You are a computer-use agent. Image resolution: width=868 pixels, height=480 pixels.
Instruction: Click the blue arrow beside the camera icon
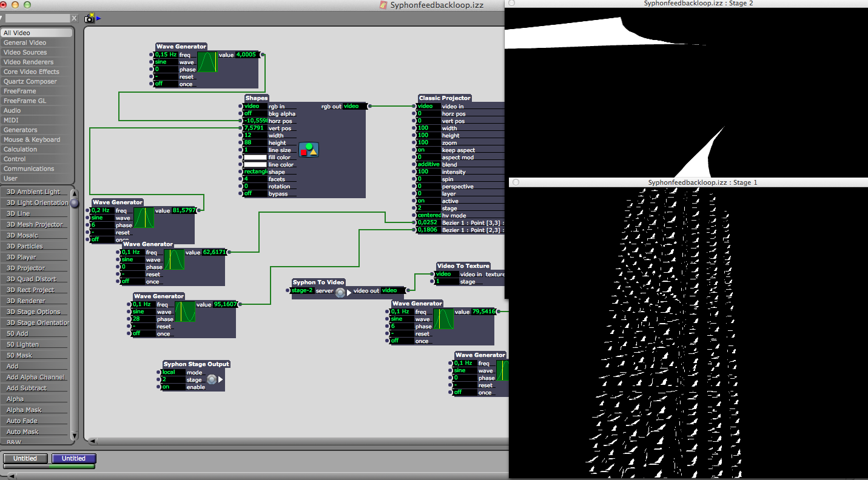coord(99,19)
